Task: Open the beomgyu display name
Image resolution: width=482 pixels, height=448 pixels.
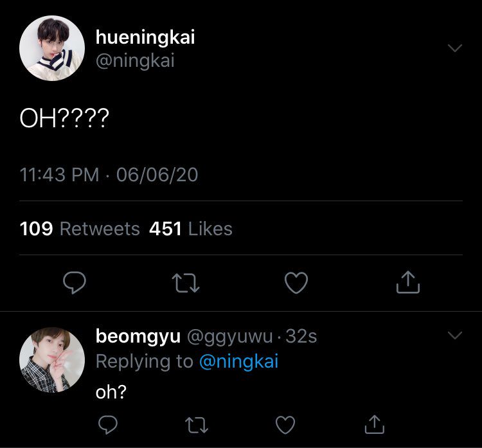Action: click(x=138, y=336)
